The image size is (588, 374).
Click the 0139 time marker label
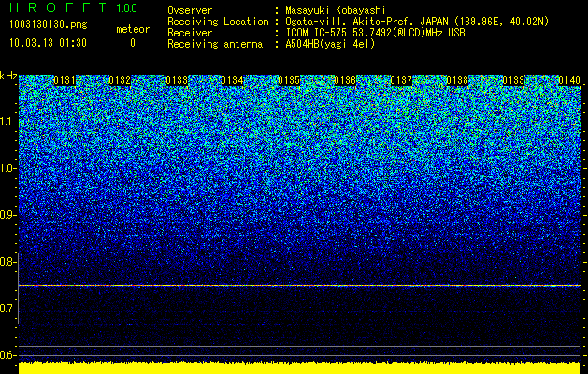513,80
